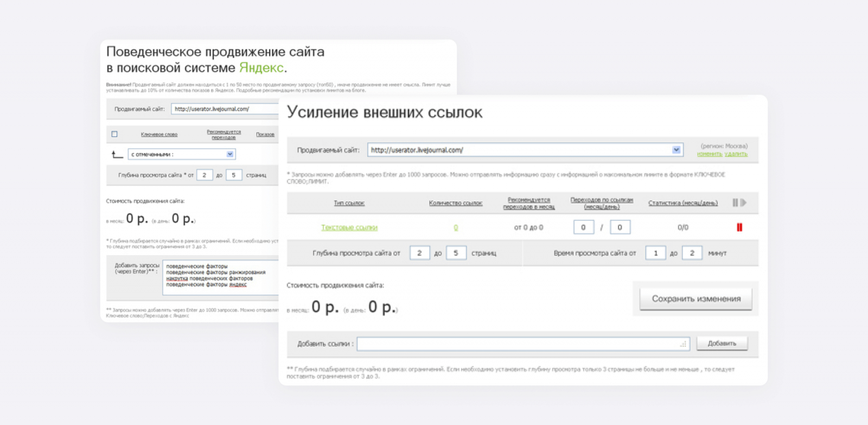Click the gray pause icon in table header
This screenshot has width=868, height=425.
(735, 202)
